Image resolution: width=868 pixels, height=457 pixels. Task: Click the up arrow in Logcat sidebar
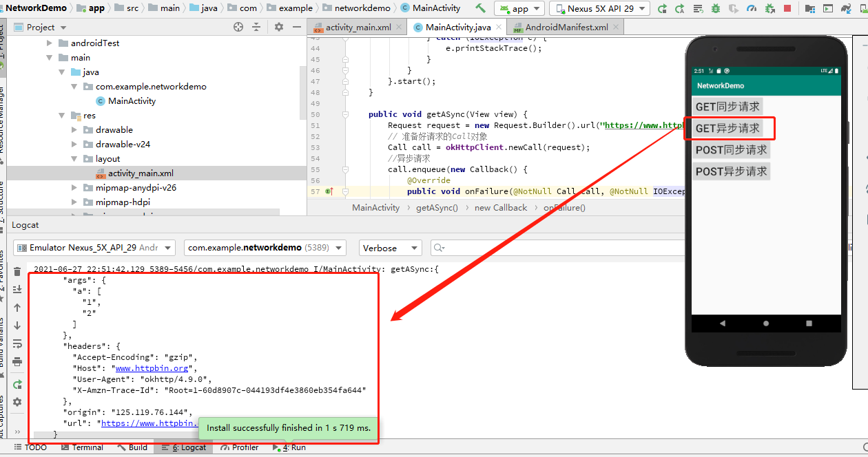click(17, 308)
